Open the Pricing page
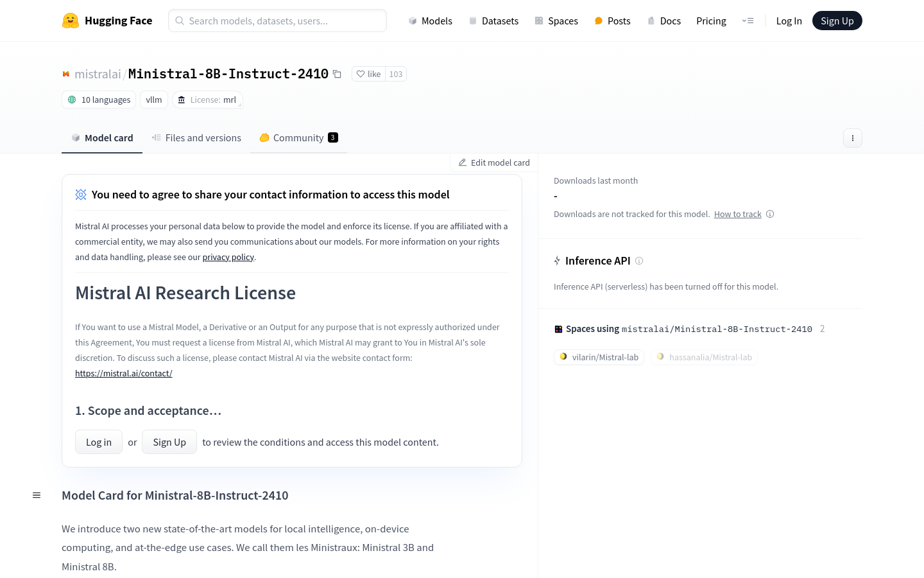 coord(711,21)
